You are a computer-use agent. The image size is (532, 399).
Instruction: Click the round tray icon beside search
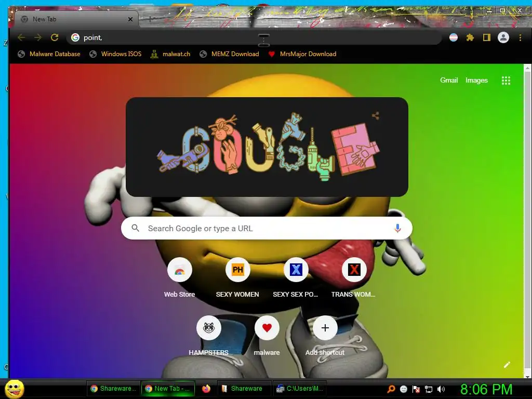click(x=403, y=389)
